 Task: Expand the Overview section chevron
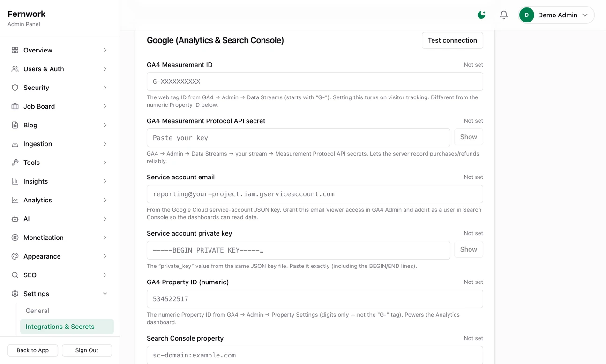[105, 50]
